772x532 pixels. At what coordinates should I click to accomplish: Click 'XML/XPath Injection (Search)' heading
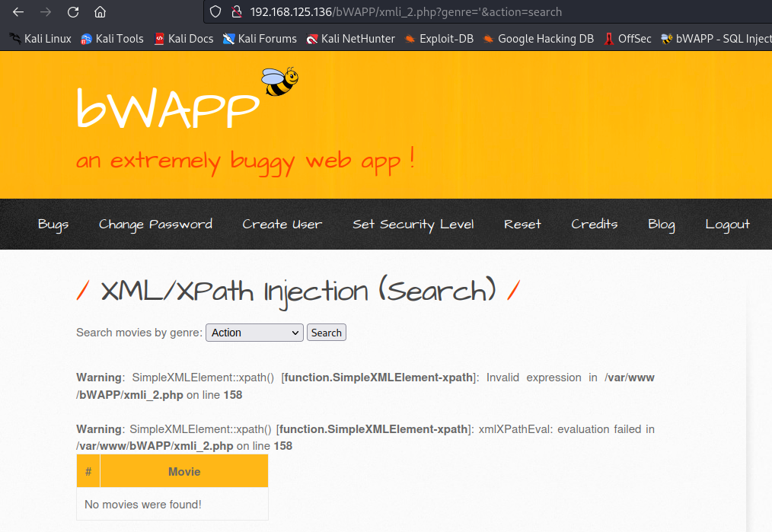coord(298,291)
